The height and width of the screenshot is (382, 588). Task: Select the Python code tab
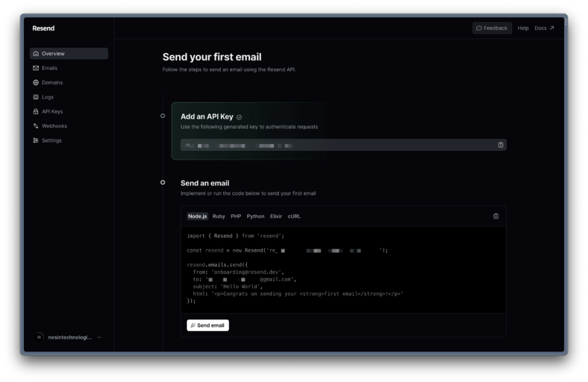point(255,217)
